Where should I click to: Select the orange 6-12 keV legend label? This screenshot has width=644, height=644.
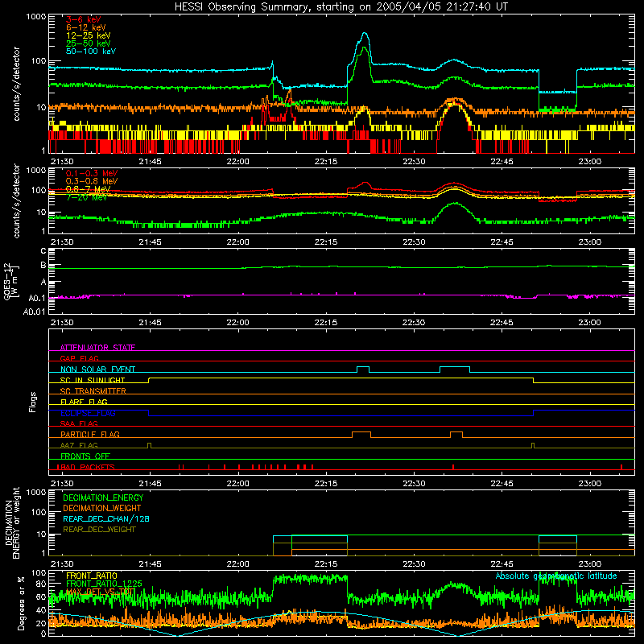85,27
